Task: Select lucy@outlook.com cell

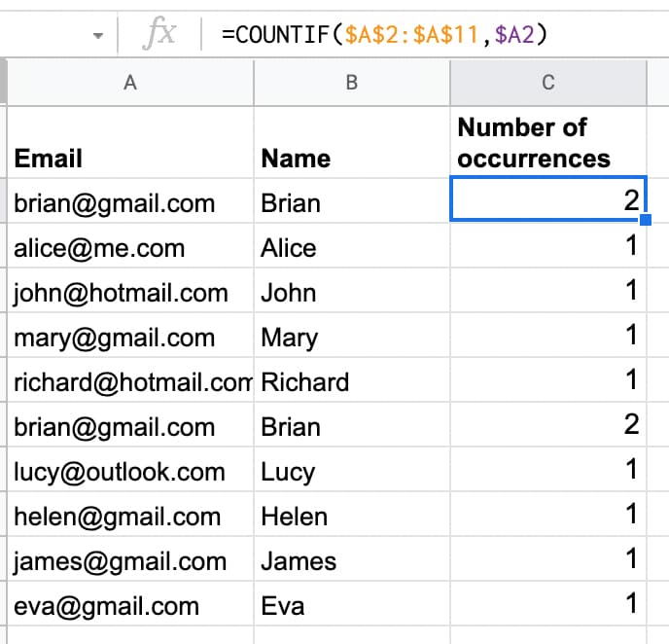Action: point(130,470)
